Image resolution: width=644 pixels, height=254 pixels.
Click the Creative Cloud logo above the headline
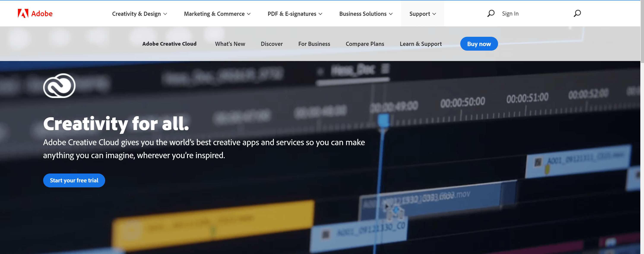[x=59, y=85]
